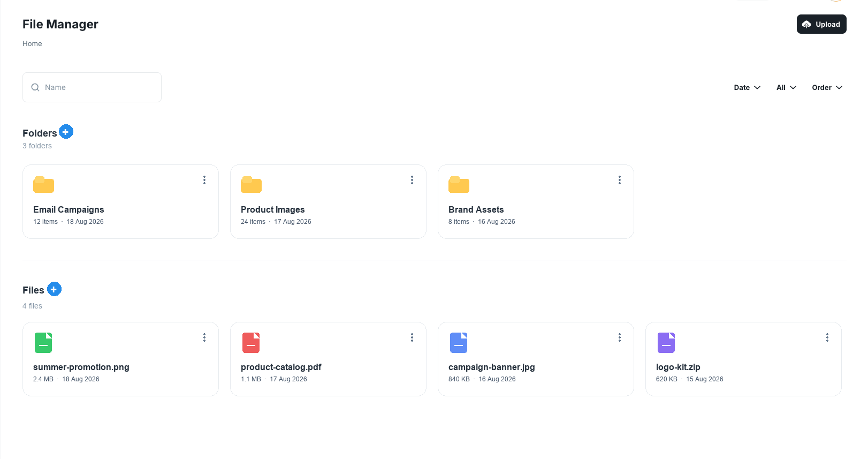This screenshot has width=868, height=459.
Task: Click the Home breadcrumb link
Action: [x=32, y=44]
